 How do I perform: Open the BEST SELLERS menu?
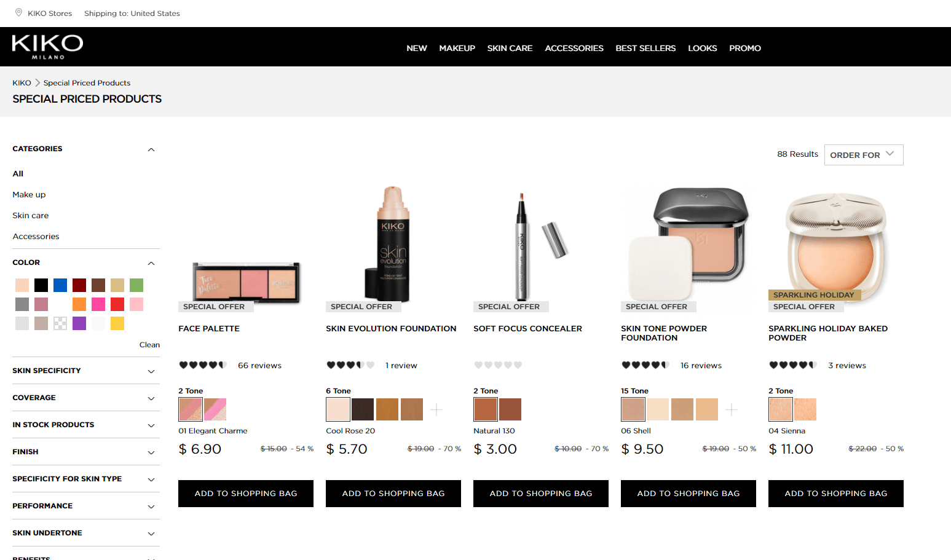pos(645,48)
